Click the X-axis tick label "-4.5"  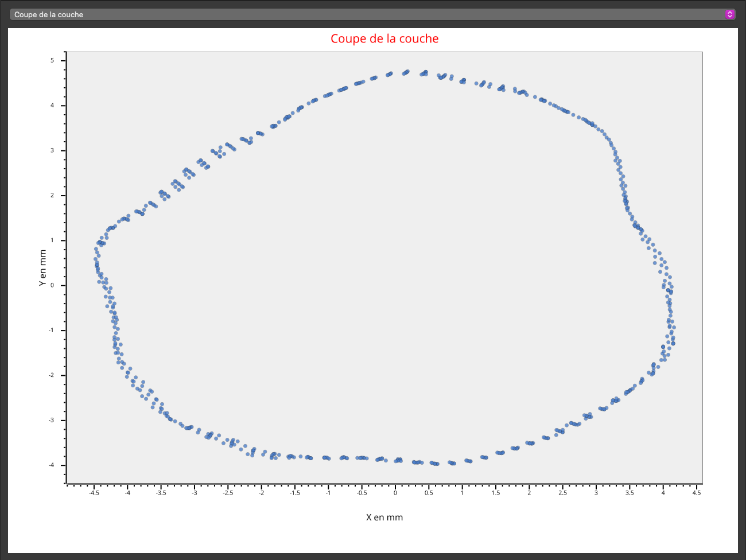pyautogui.click(x=94, y=492)
